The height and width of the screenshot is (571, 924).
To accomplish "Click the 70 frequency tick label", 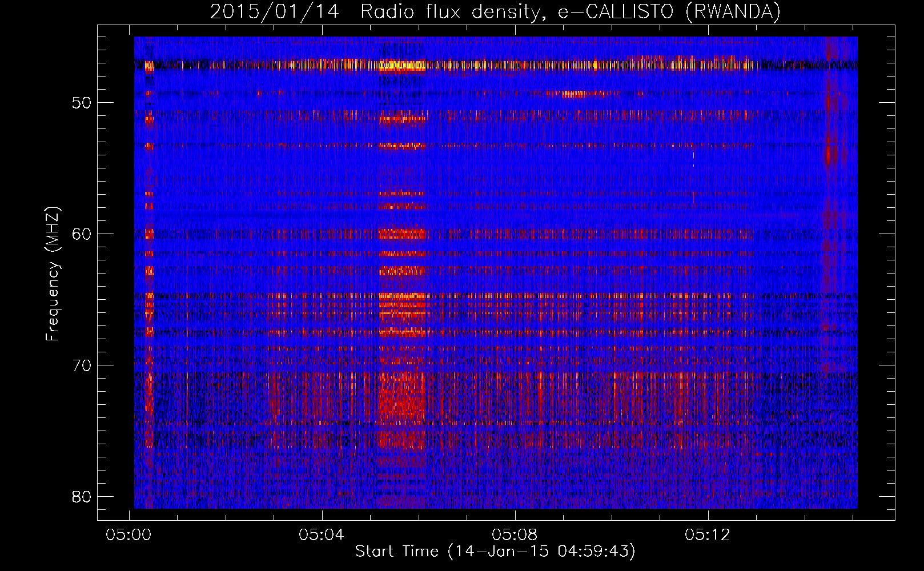I will coord(82,365).
